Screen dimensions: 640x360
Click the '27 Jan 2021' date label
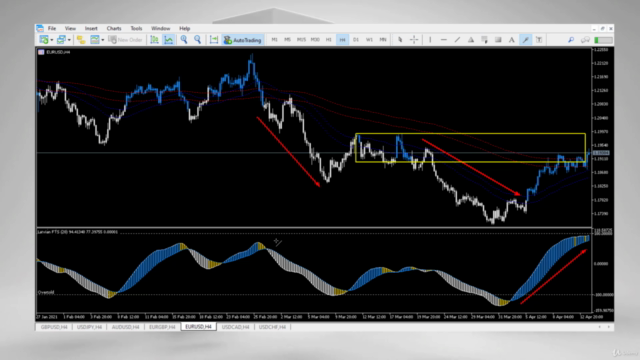coord(47,317)
